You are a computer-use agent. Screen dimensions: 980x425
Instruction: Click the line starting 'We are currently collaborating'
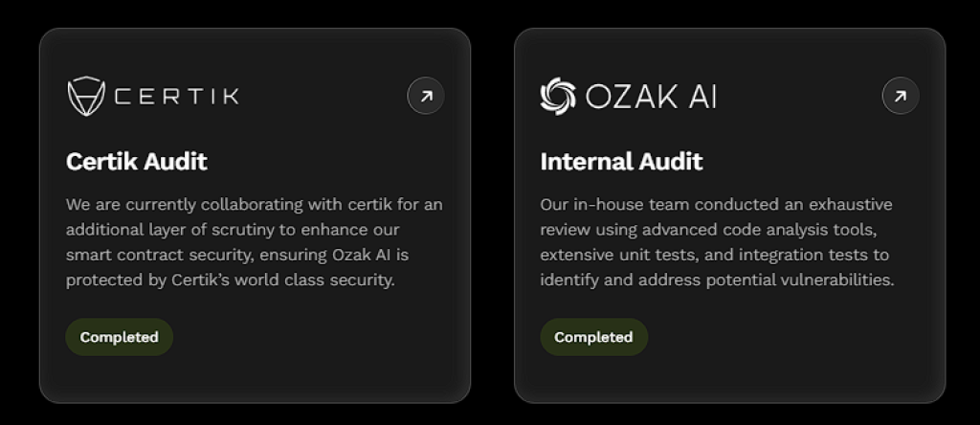point(254,205)
